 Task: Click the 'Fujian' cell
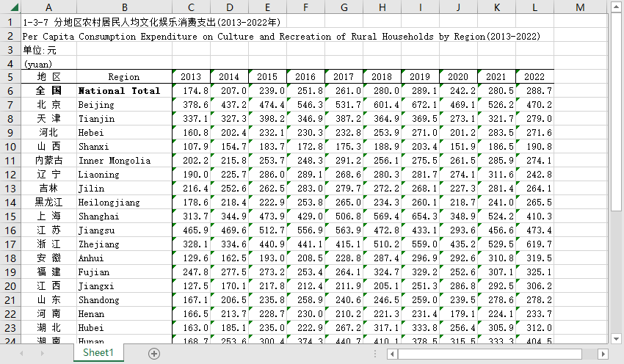(124, 272)
